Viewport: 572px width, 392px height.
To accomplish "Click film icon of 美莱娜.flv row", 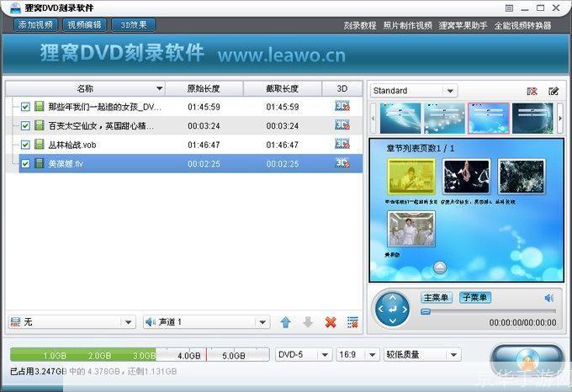I will (x=39, y=163).
